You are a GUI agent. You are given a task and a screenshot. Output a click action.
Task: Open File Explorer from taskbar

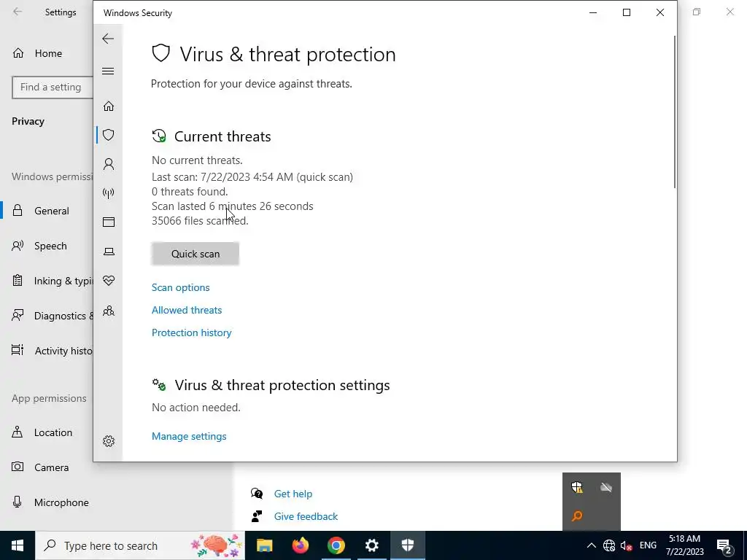[x=264, y=545]
